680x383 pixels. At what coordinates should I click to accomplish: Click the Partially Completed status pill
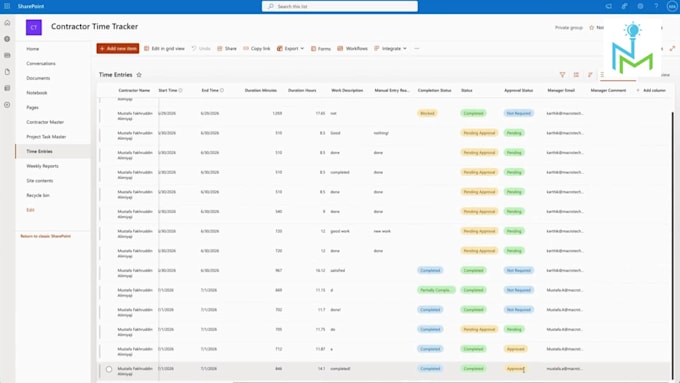coord(436,290)
